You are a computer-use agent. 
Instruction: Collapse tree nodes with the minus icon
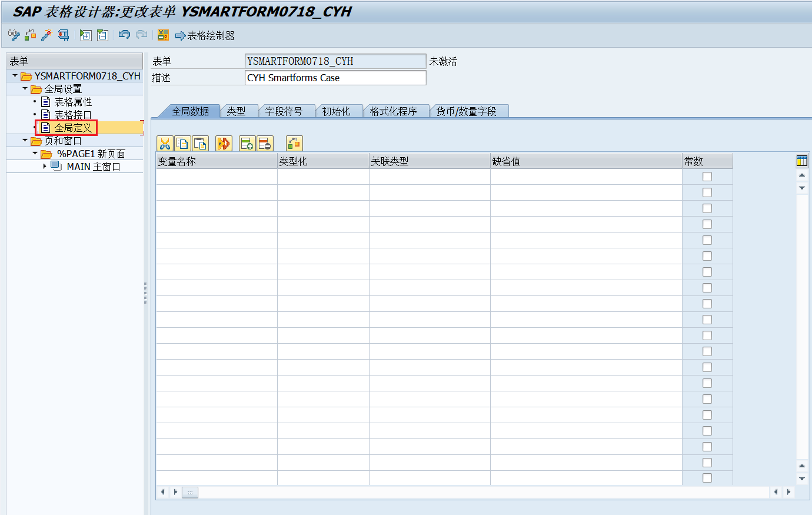[x=102, y=35]
